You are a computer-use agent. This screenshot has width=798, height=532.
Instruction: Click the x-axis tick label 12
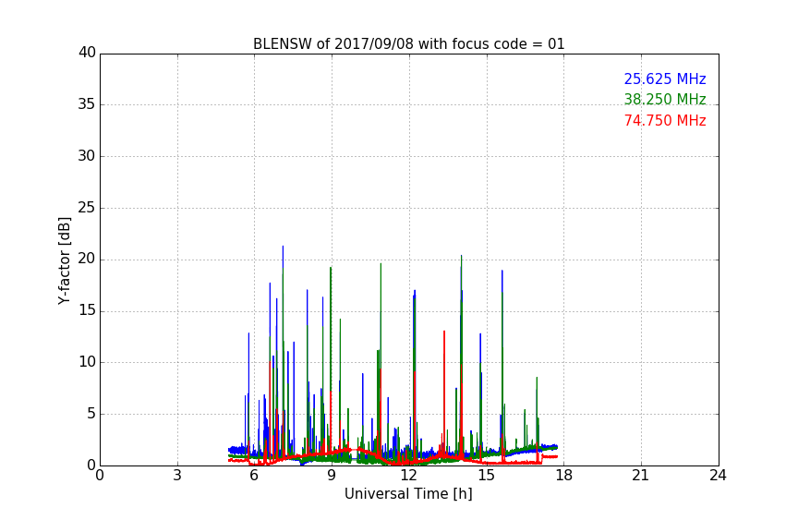coord(409,476)
